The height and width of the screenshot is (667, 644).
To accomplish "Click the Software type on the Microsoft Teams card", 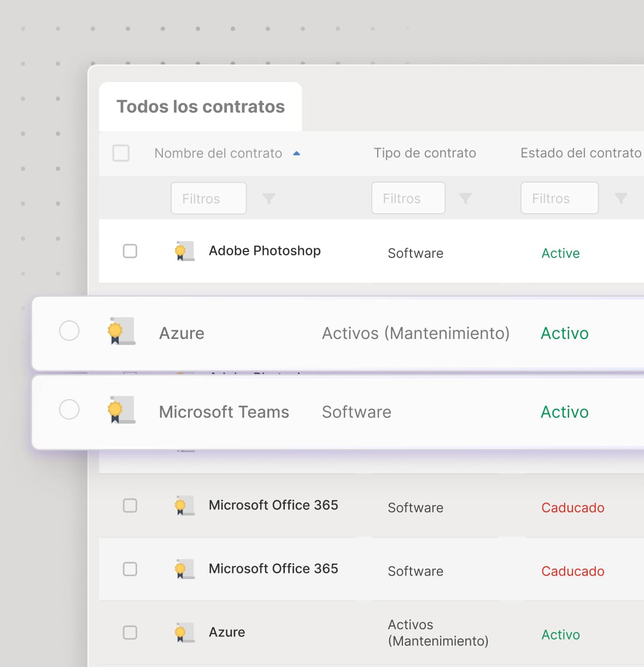I will 356,412.
